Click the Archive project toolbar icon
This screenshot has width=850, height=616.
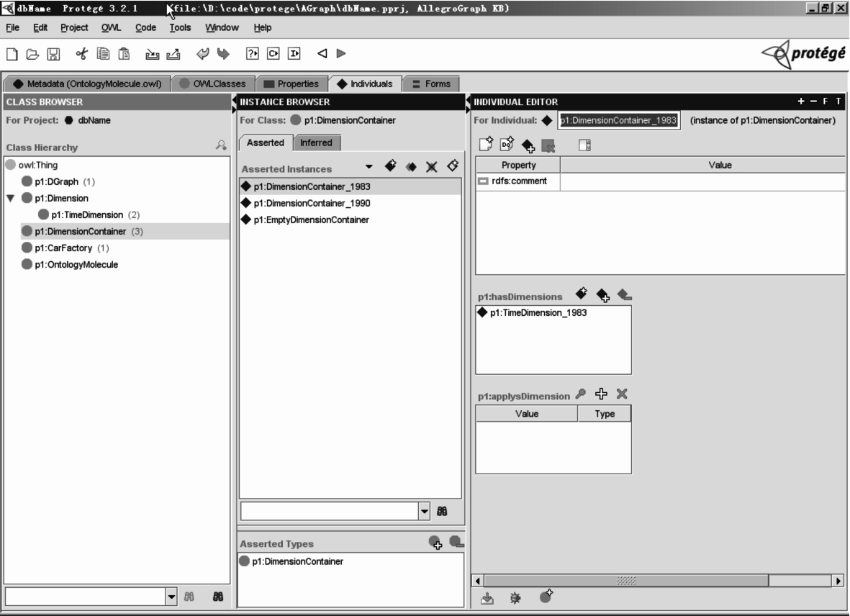click(x=153, y=54)
